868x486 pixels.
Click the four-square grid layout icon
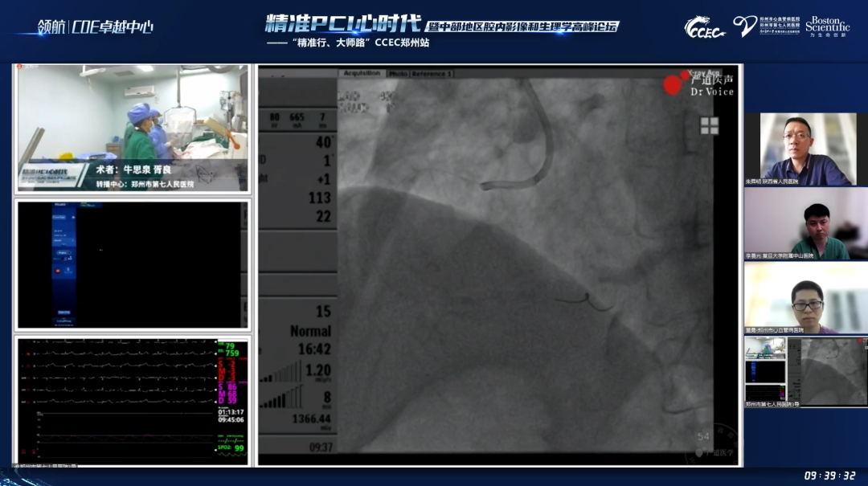(709, 125)
